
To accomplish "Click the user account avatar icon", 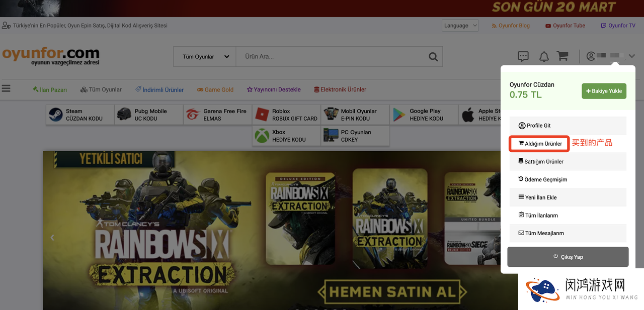I will (591, 56).
